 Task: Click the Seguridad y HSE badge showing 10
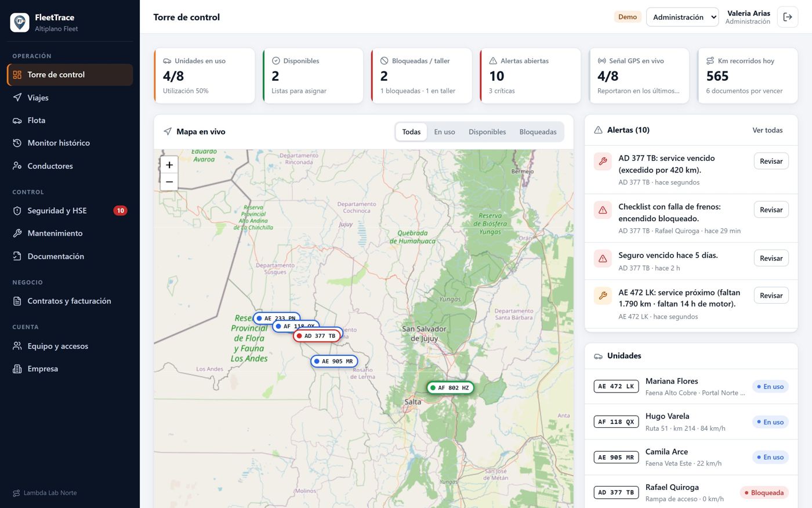click(x=120, y=211)
